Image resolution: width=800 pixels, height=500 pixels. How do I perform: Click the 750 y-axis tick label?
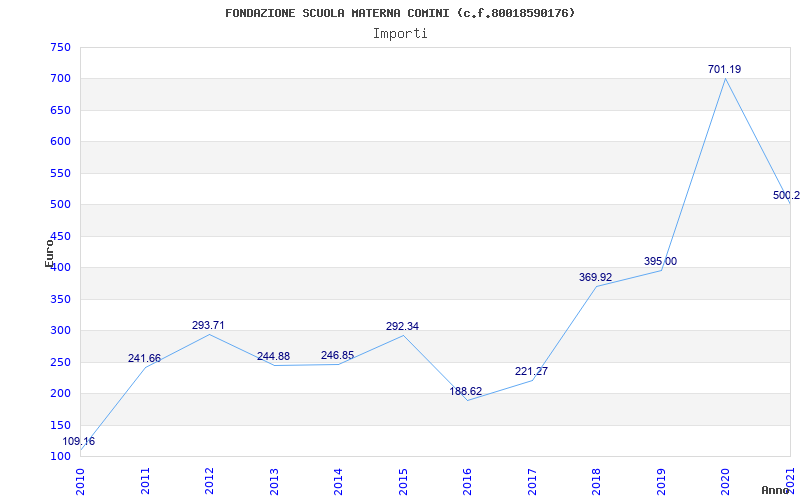(x=60, y=47)
